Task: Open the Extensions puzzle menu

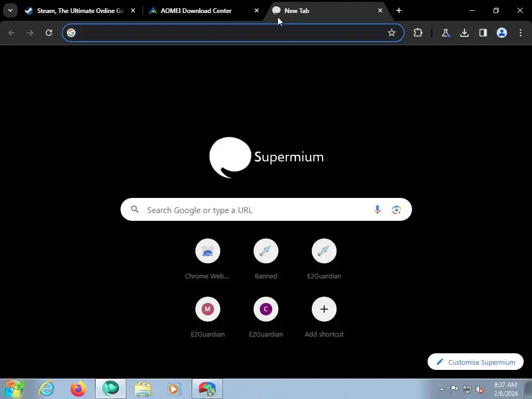Action: (x=418, y=33)
